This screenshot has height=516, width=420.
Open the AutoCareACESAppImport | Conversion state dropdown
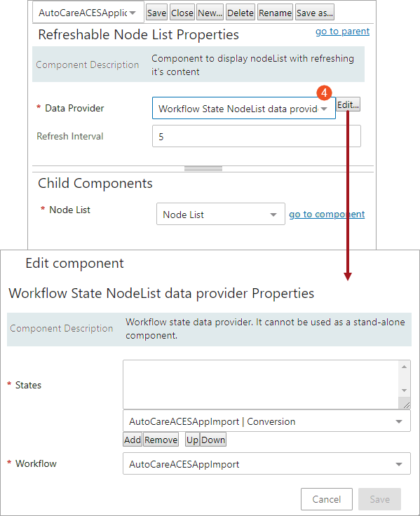(x=266, y=421)
